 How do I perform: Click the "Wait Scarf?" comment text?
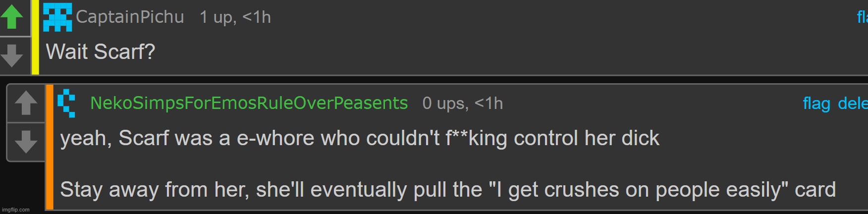click(x=101, y=52)
